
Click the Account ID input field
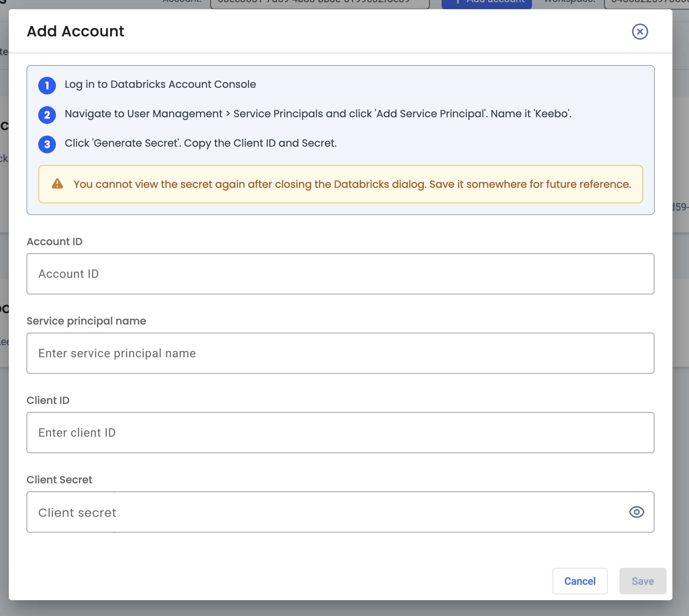click(340, 273)
